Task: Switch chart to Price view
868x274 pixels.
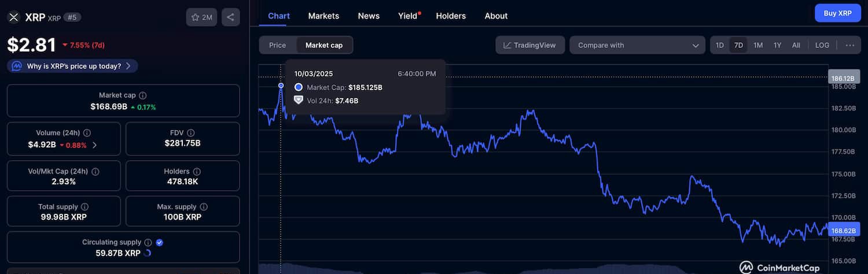Action: (277, 45)
